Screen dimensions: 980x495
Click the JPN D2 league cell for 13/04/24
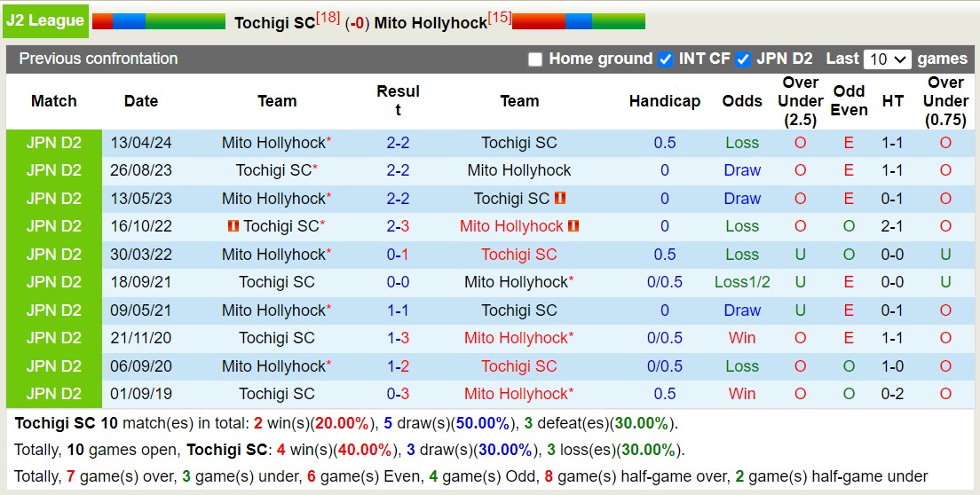pyautogui.click(x=53, y=143)
